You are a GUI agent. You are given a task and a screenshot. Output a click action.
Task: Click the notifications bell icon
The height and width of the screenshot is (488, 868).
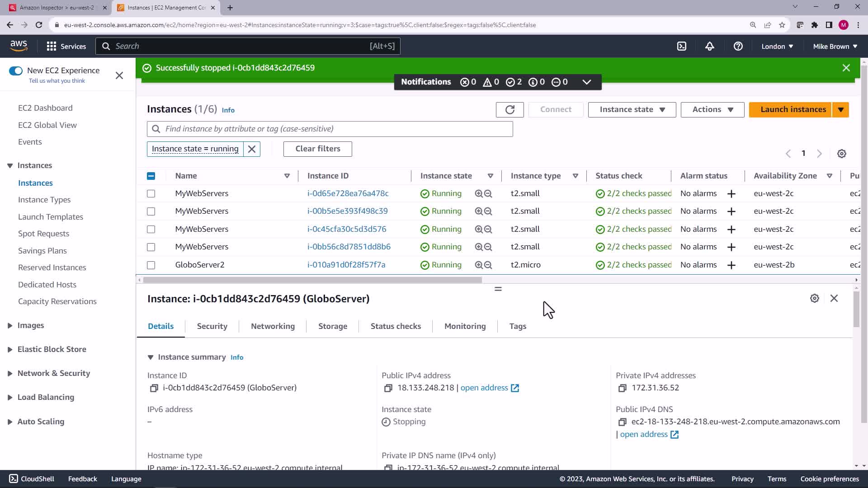(x=710, y=46)
